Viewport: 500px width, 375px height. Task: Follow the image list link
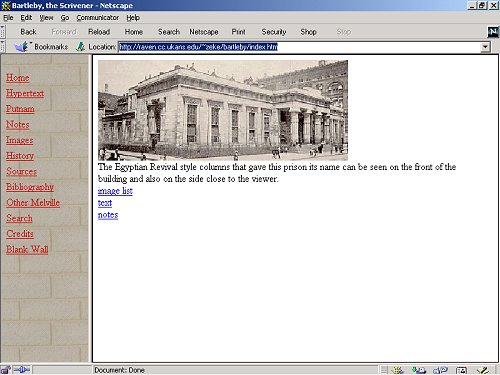pyautogui.click(x=115, y=191)
